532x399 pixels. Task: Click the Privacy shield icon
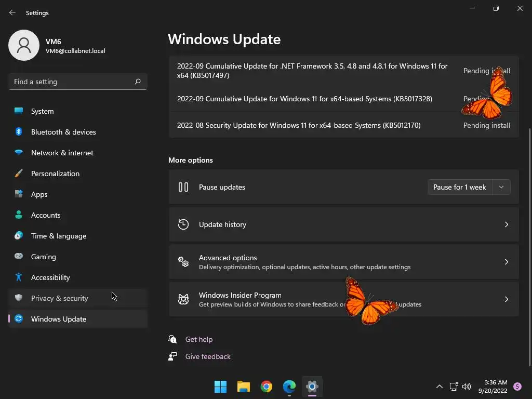pos(19,298)
